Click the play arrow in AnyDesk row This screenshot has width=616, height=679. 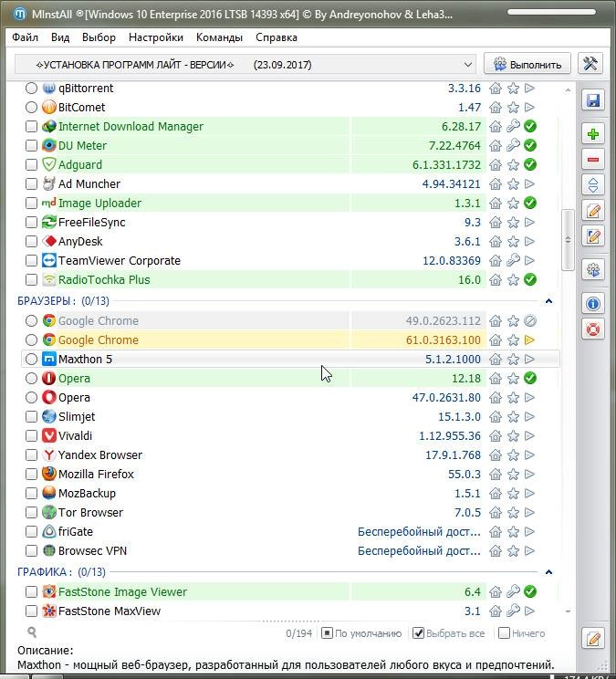529,241
